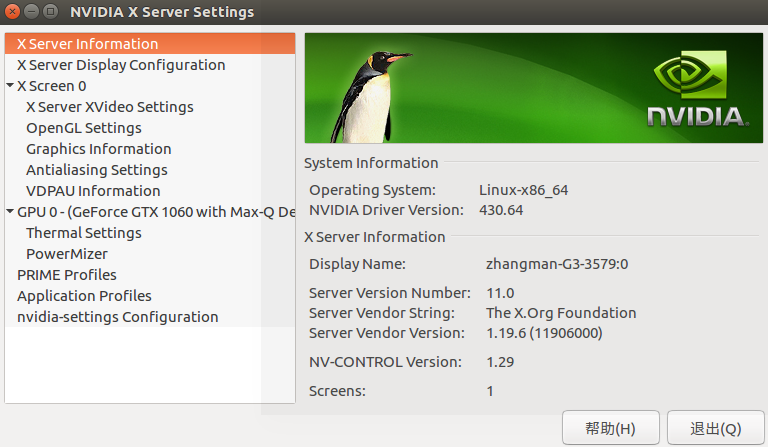Click the Server Version Number label
768x447 pixels.
pos(390,293)
